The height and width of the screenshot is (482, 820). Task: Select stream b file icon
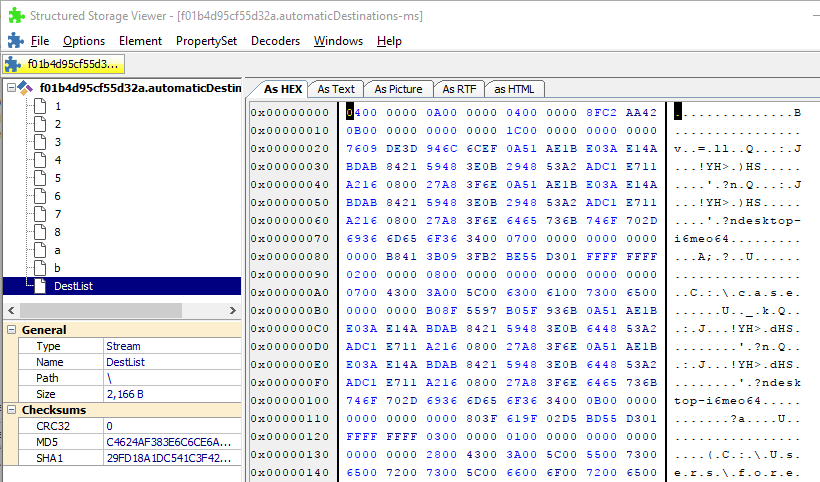(40, 268)
